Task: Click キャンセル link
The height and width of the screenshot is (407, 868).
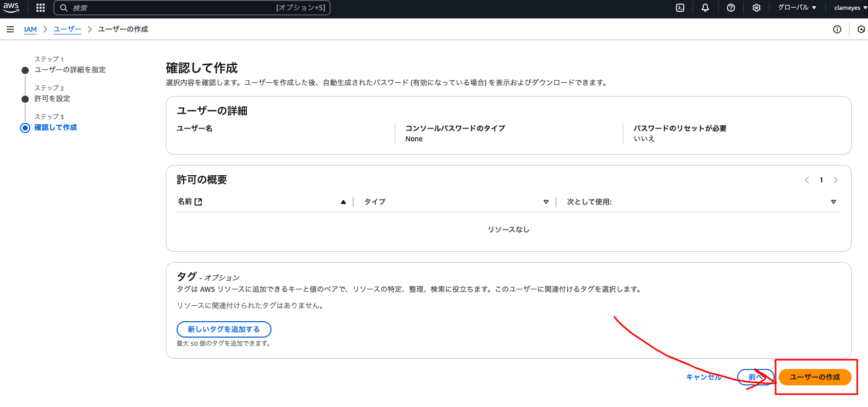Action: click(x=704, y=377)
